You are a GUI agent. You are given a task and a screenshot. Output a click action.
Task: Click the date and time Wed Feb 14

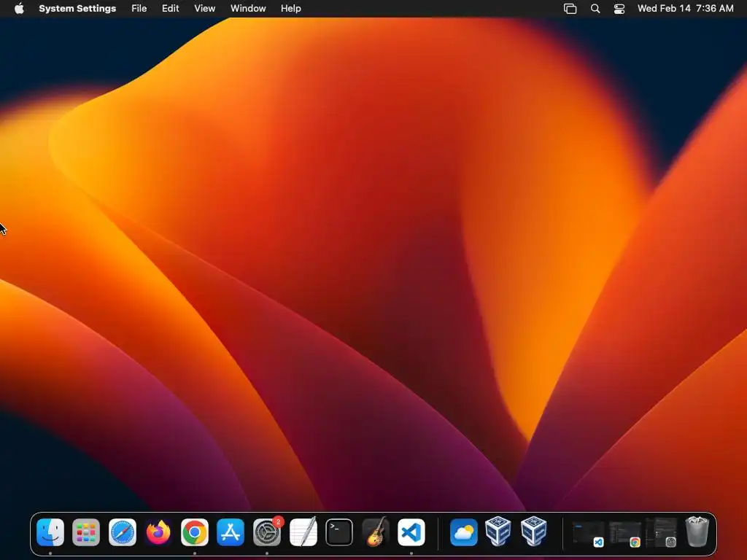point(686,9)
